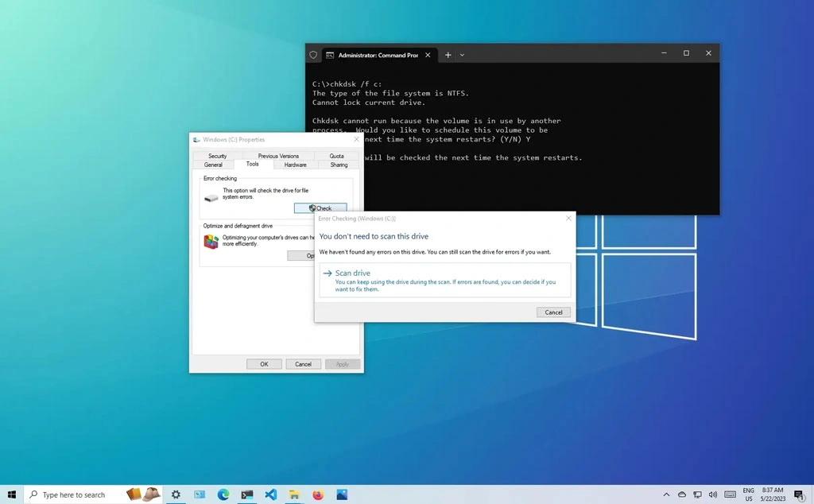Click the shield icon on the Check button
Viewport: 814px width, 504px height.
coord(312,207)
